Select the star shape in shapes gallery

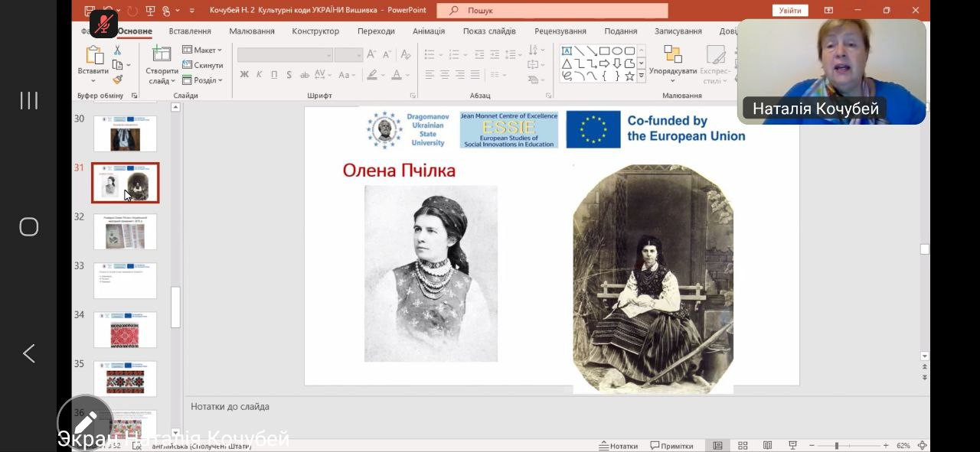(629, 76)
